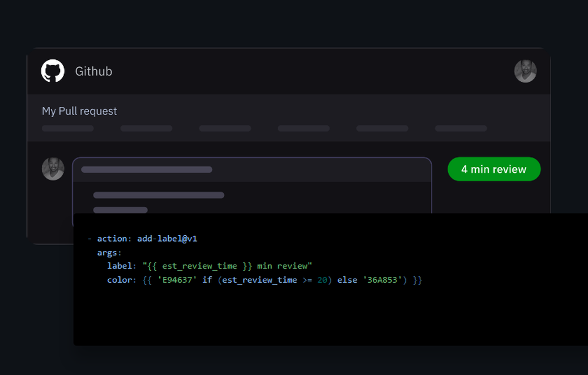Click the commenter avatar beside the comment box
The image size is (588, 375).
click(53, 169)
